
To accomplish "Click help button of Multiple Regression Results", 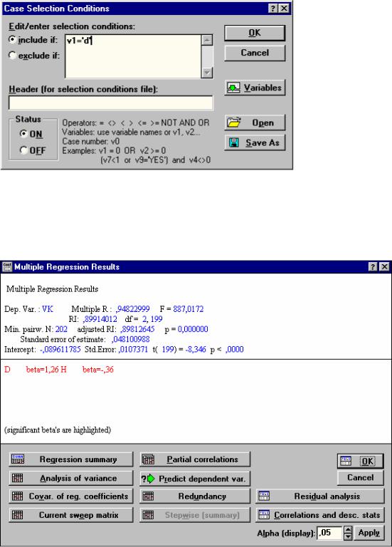I will [x=373, y=267].
